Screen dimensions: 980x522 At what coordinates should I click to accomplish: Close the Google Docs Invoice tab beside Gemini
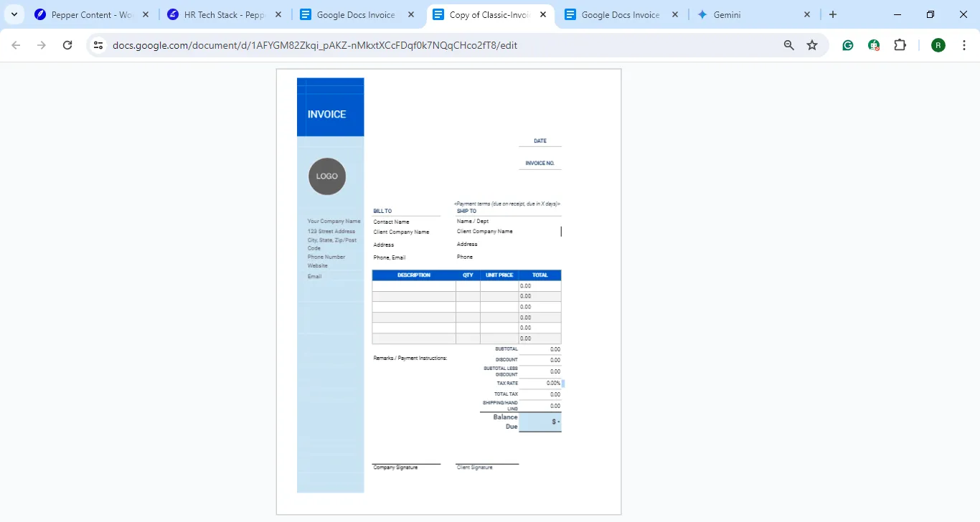coord(675,14)
